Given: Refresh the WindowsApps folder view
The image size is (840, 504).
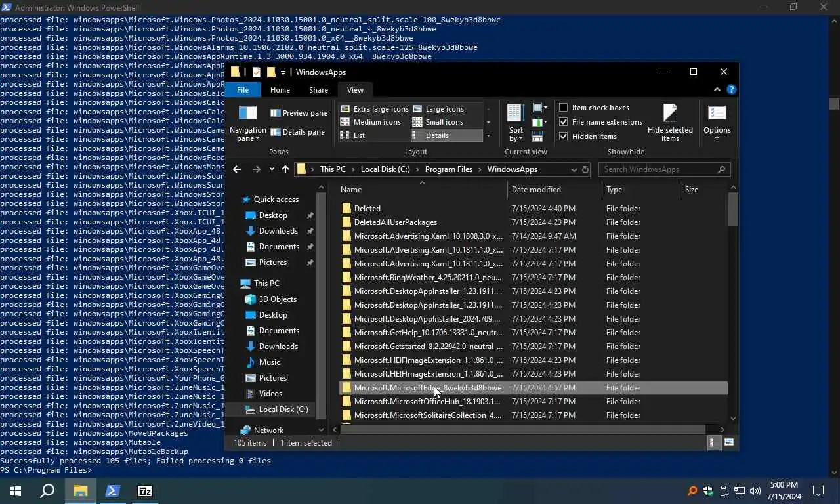Looking at the screenshot, I should coord(585,169).
